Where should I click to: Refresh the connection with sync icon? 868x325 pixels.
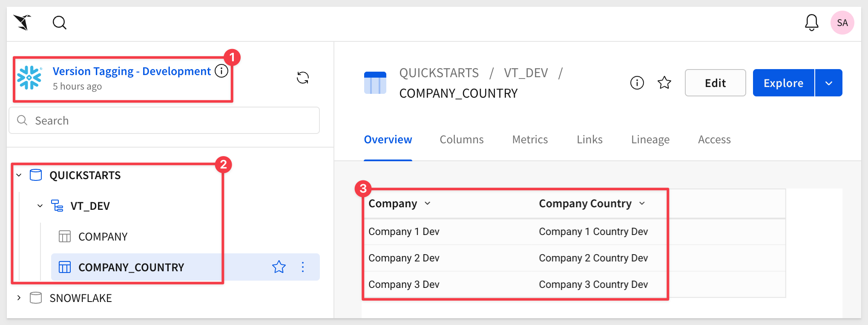303,78
